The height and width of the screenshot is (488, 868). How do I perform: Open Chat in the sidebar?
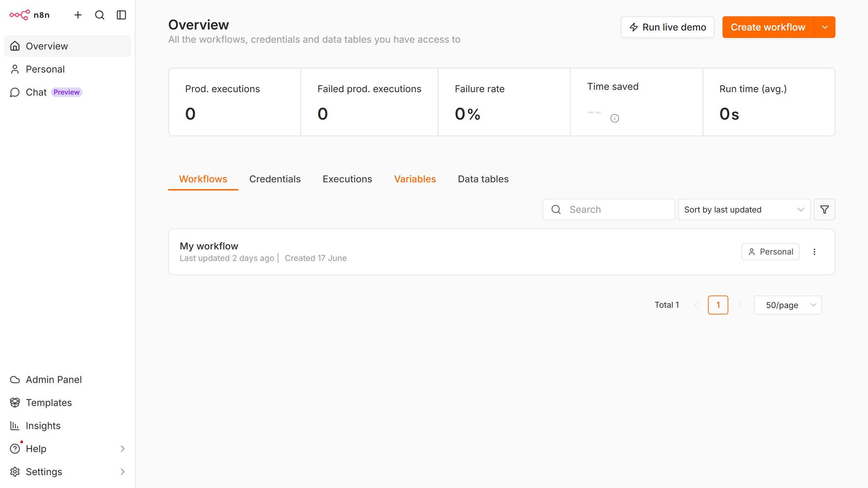coord(67,92)
